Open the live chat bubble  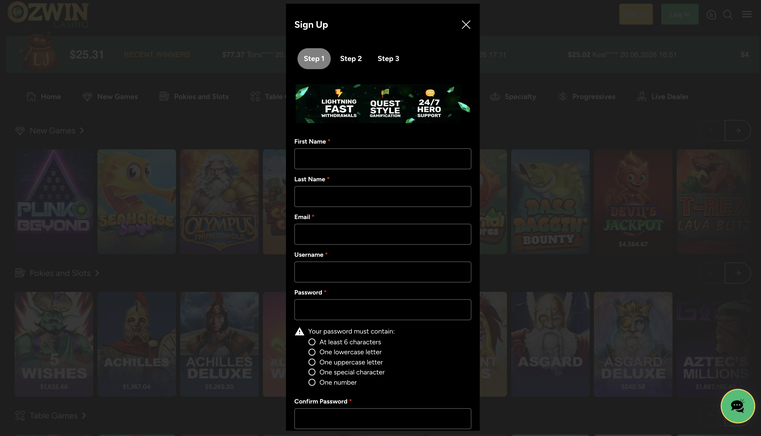pos(737,406)
